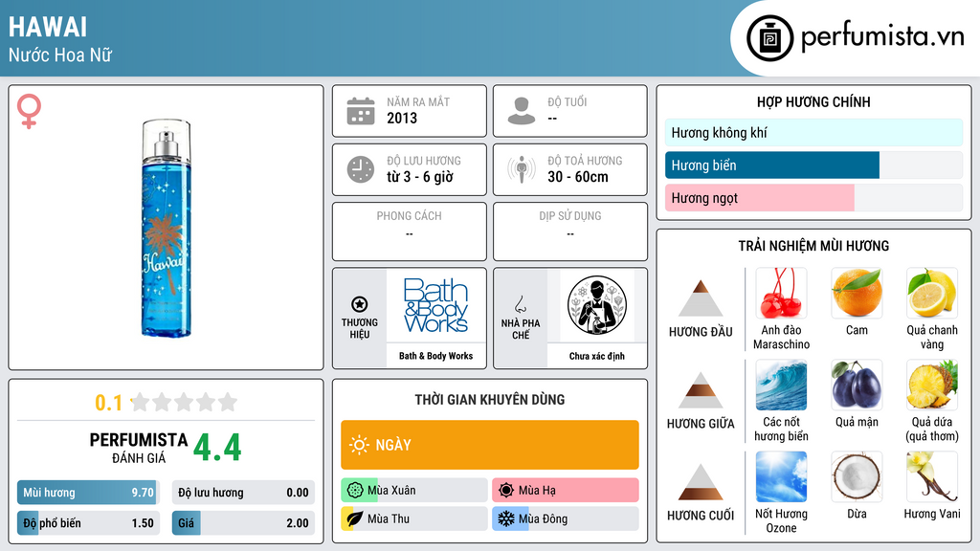Click the star badge icon above Thương hiệu
This screenshot has height=551, width=980.
[x=360, y=304]
